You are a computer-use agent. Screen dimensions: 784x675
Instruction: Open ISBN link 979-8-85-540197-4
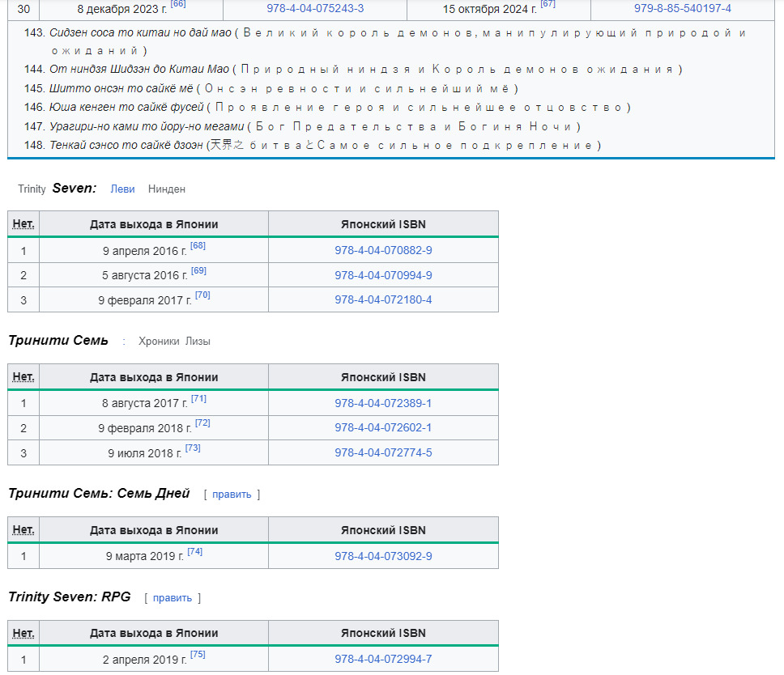tap(682, 9)
